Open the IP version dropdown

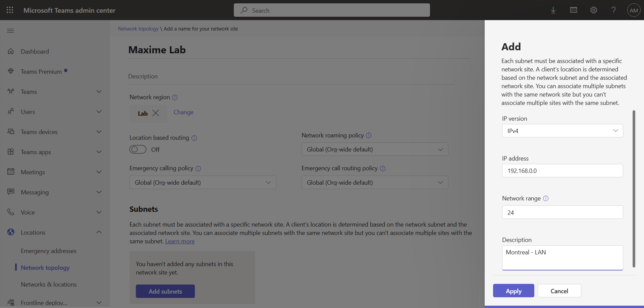pyautogui.click(x=562, y=131)
